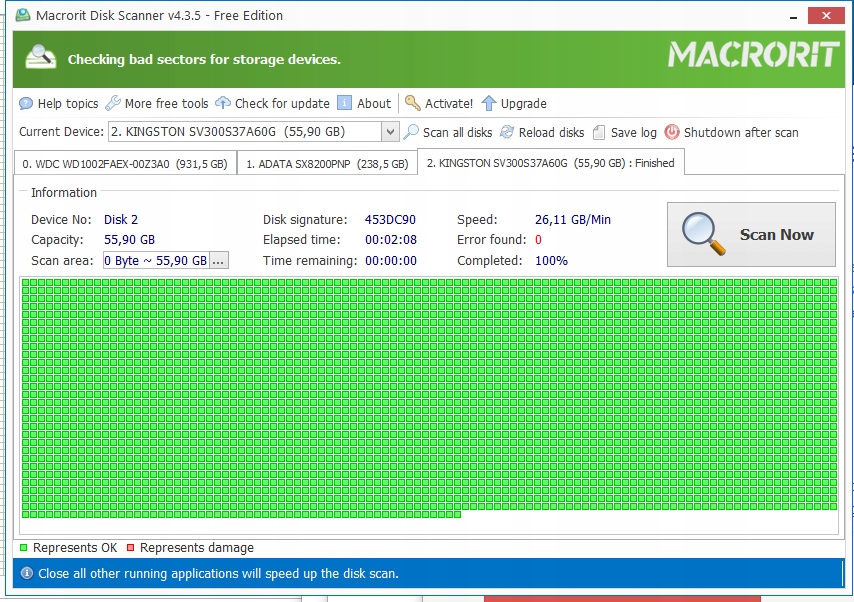Screen dimensions: 854x602
Task: Click Shutdown after scan label
Action: (x=741, y=132)
